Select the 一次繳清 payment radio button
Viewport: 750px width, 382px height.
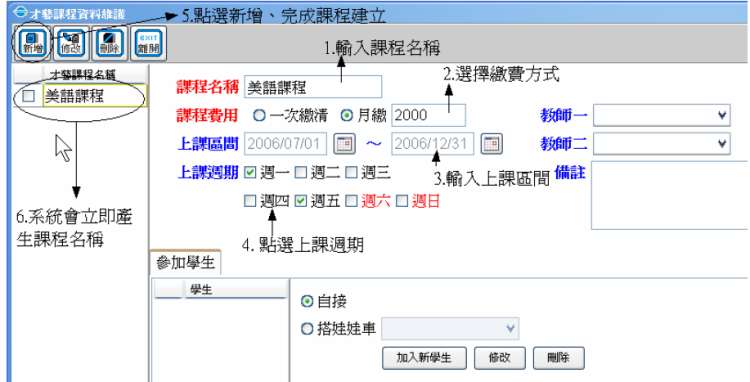coord(259,116)
